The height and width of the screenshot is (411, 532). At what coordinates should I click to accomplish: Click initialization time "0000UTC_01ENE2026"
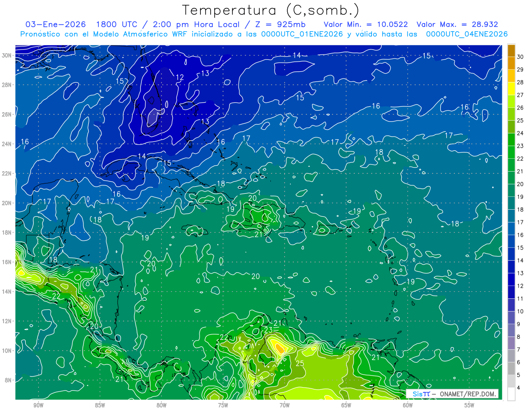301,34
